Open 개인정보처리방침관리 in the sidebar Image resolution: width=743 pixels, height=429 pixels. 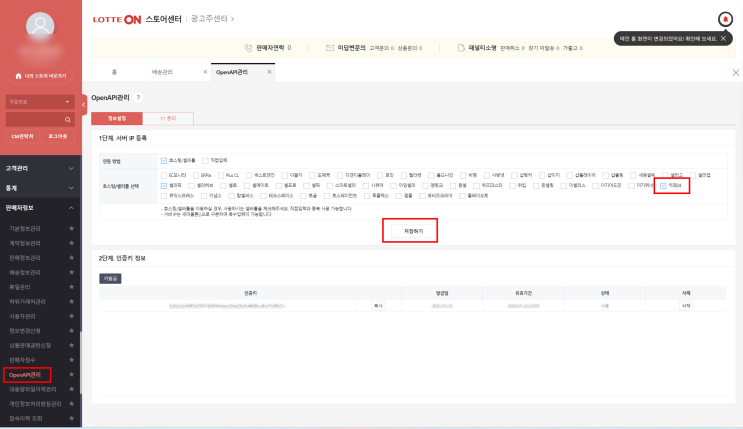(36, 404)
